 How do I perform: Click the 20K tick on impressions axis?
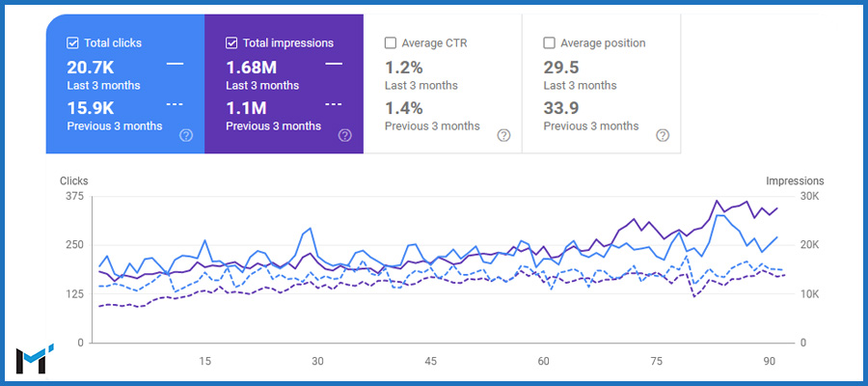tap(809, 245)
